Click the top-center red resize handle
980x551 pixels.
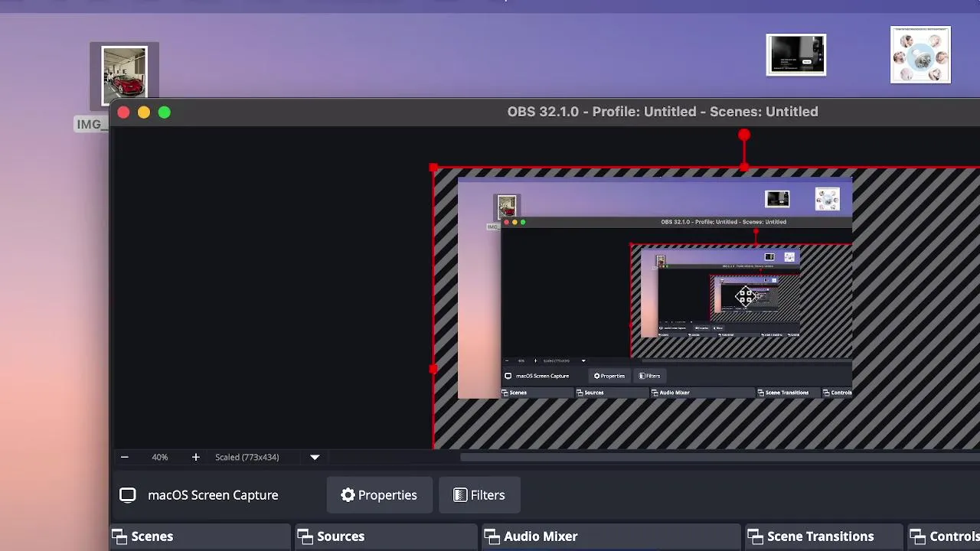click(x=744, y=168)
